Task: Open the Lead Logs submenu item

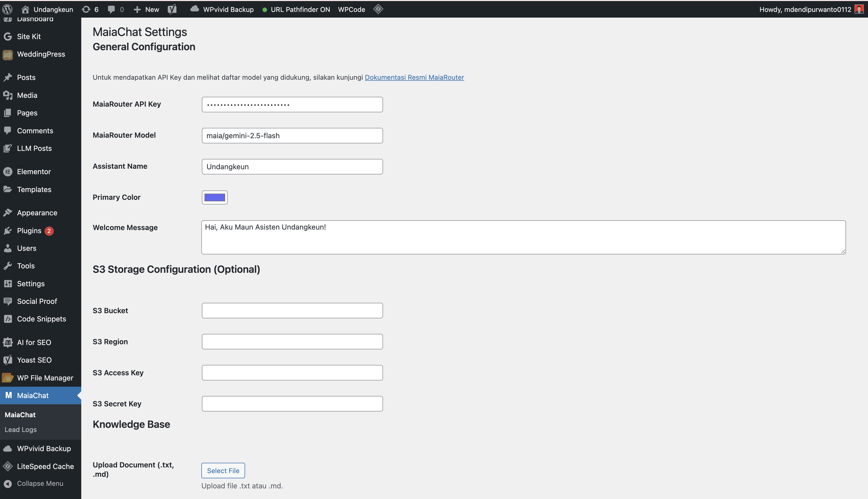Action: click(x=20, y=429)
